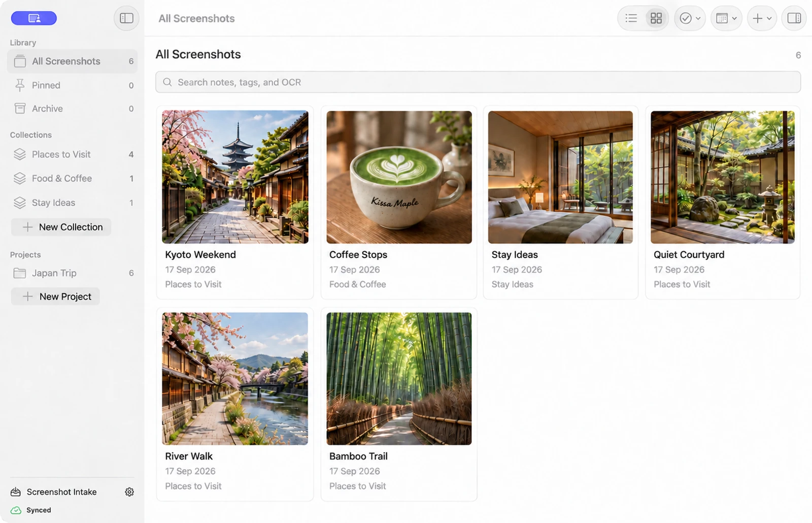Click the All Screenshots stack icon in sidebar
812x523 pixels.
[x=20, y=61]
